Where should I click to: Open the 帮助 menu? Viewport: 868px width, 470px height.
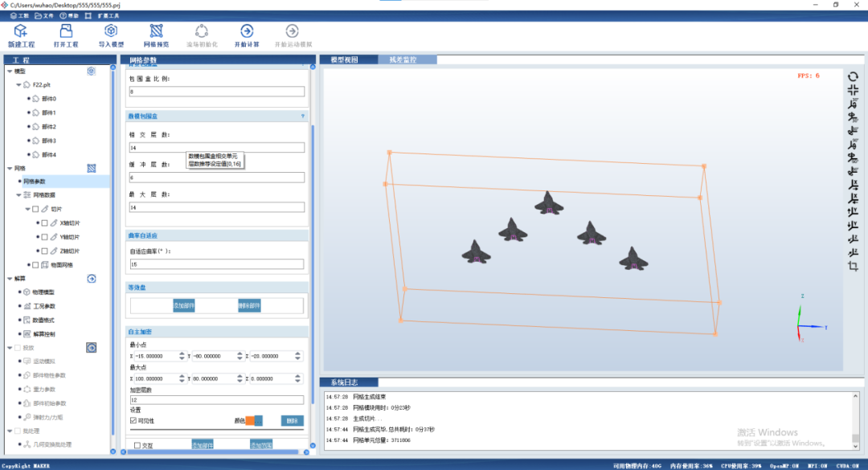tap(69, 16)
